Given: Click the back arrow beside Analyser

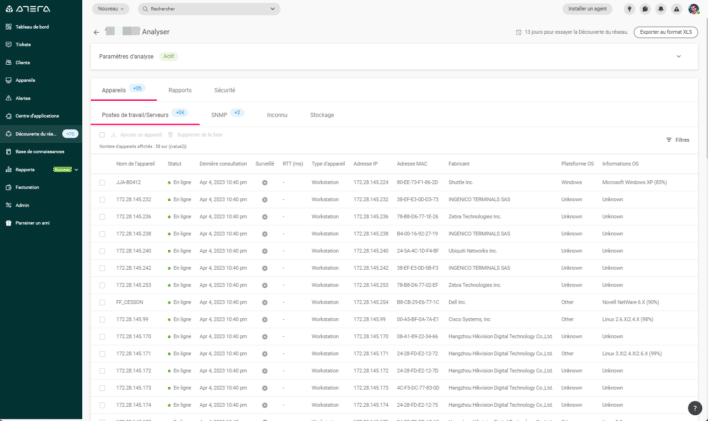Looking at the screenshot, I should pyautogui.click(x=96, y=32).
